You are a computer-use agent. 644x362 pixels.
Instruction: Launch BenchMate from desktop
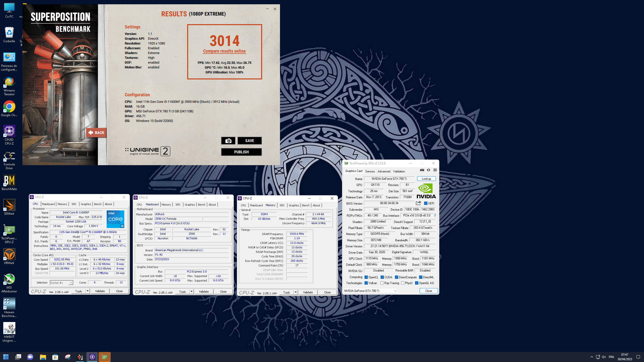pyautogui.click(x=9, y=183)
